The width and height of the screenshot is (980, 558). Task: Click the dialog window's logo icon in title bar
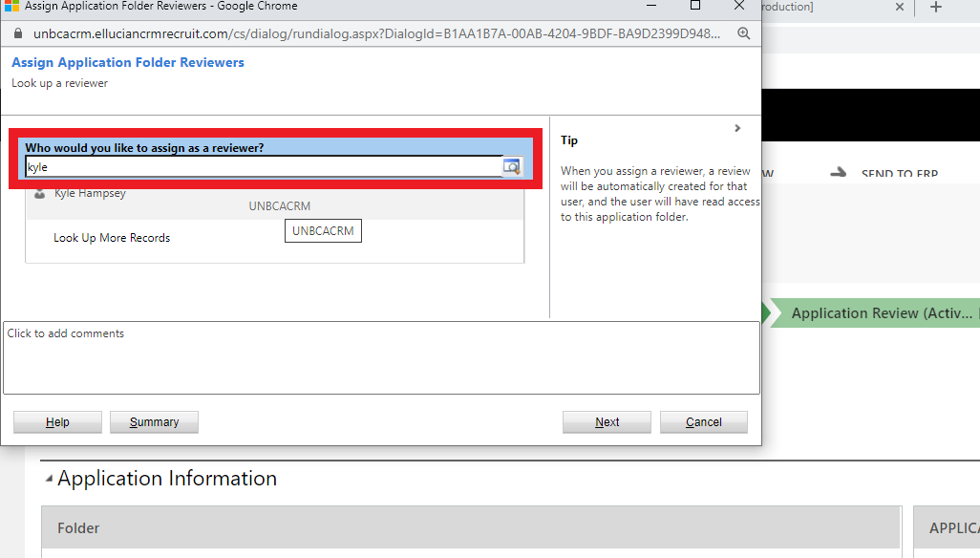[11, 6]
